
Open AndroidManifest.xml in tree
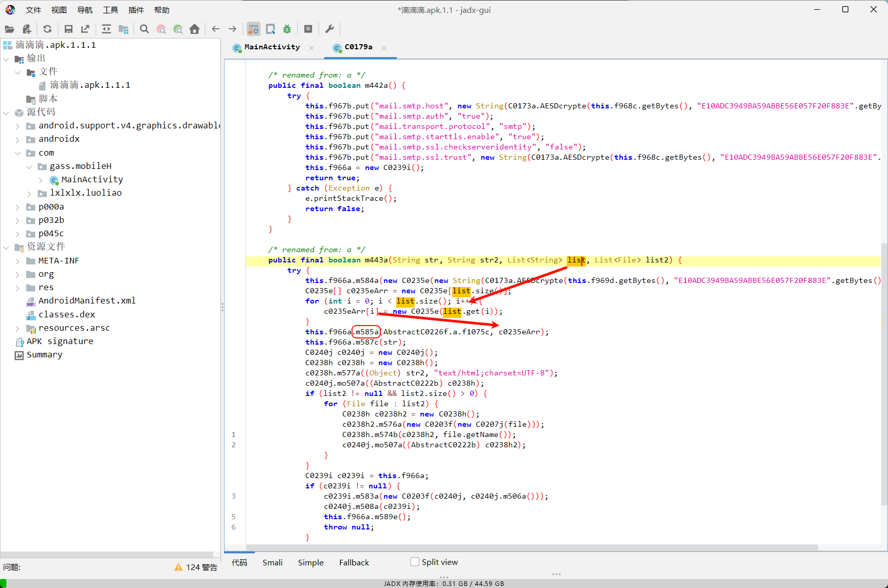click(x=87, y=301)
